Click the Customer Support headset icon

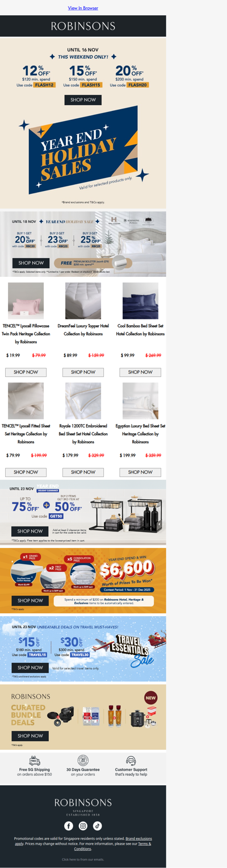pyautogui.click(x=131, y=761)
